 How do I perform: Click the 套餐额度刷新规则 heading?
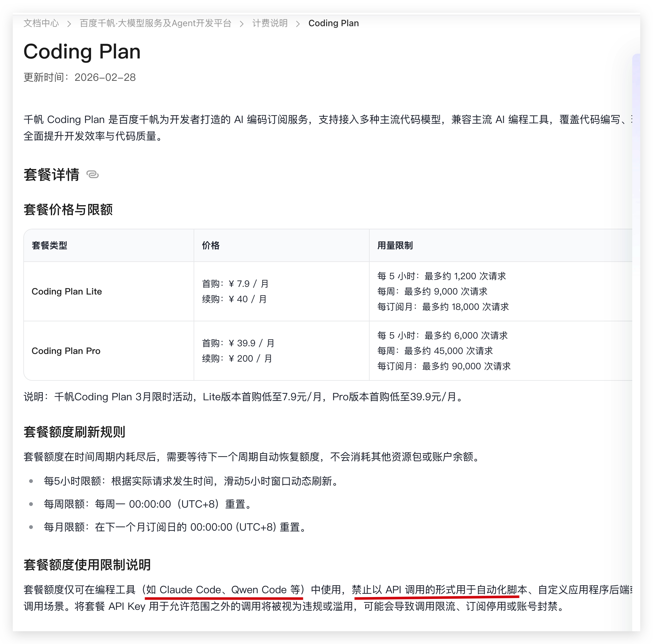[74, 432]
